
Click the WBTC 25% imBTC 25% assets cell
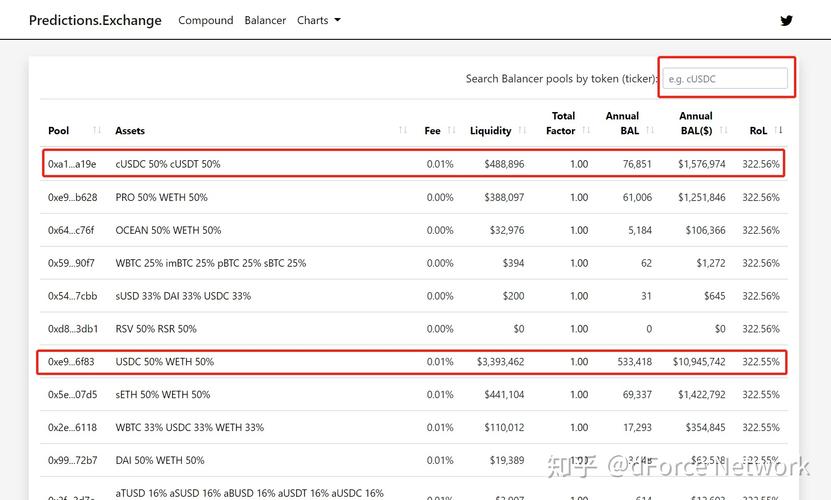click(210, 263)
